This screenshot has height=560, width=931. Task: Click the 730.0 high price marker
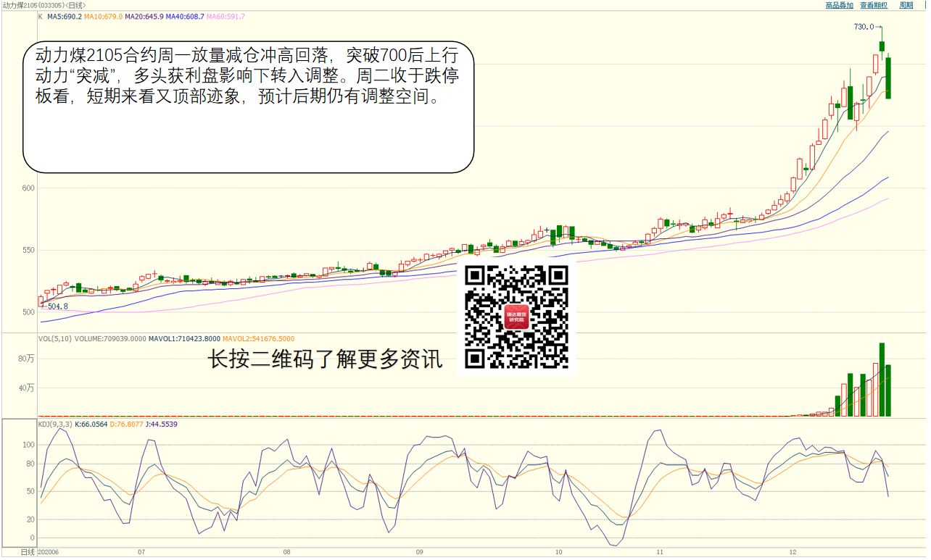[x=864, y=27]
